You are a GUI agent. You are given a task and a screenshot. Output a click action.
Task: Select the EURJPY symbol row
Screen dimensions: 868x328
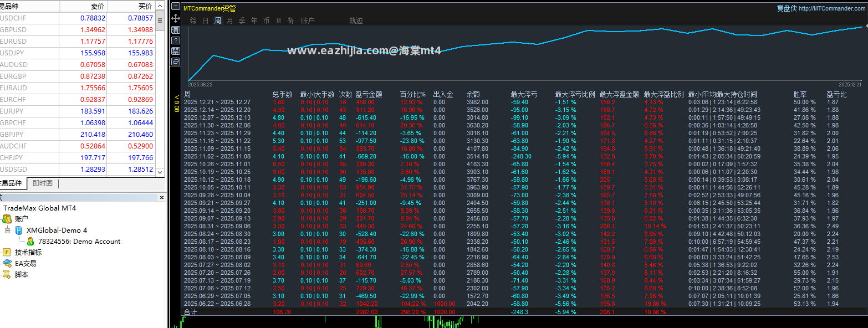(x=78, y=111)
